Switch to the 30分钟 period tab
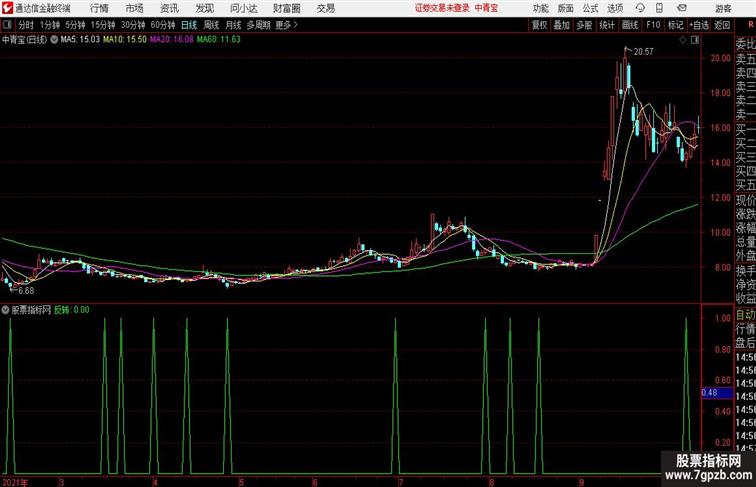Image resolution: width=756 pixels, height=487 pixels. [133, 25]
